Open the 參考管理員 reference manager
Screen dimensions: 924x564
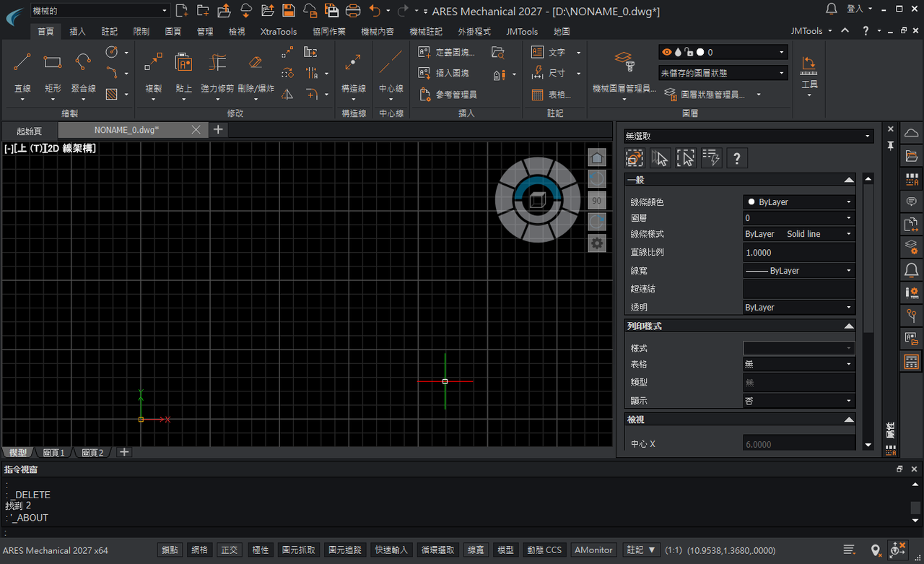click(448, 95)
